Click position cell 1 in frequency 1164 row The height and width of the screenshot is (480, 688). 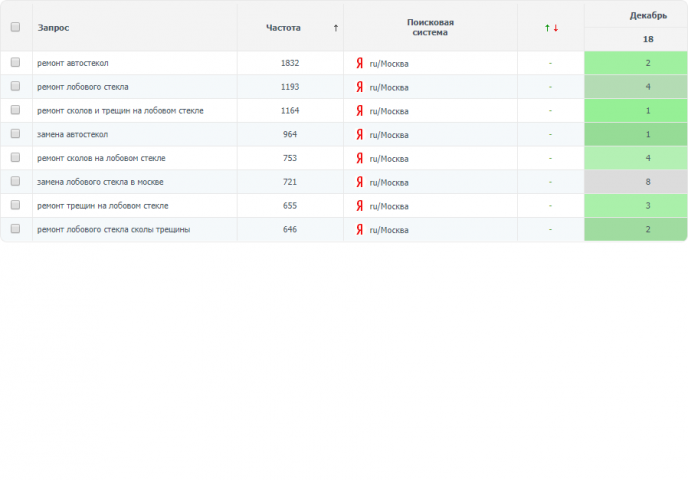pyautogui.click(x=635, y=110)
